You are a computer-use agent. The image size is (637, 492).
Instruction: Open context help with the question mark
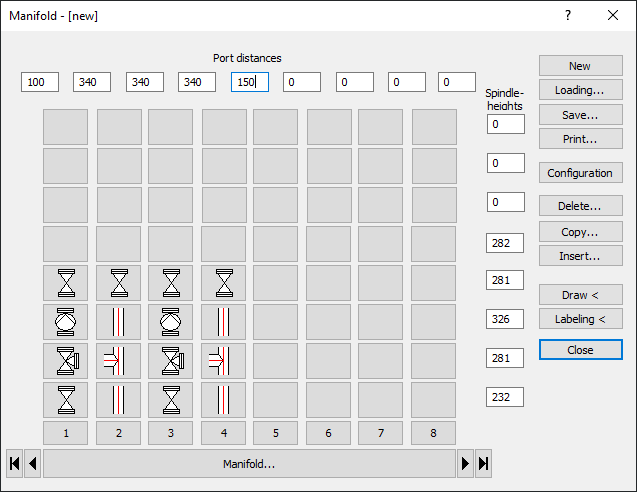point(568,15)
